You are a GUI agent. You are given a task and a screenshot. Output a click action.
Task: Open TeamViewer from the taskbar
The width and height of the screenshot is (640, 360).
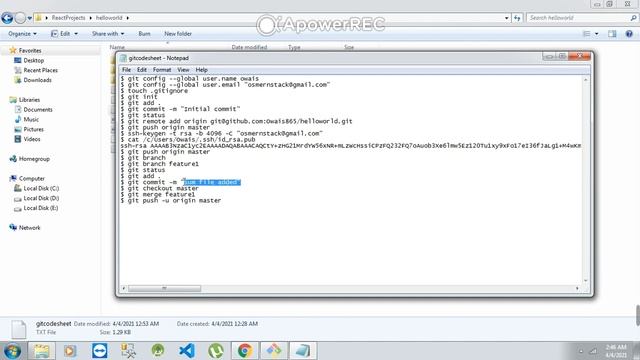100,351
